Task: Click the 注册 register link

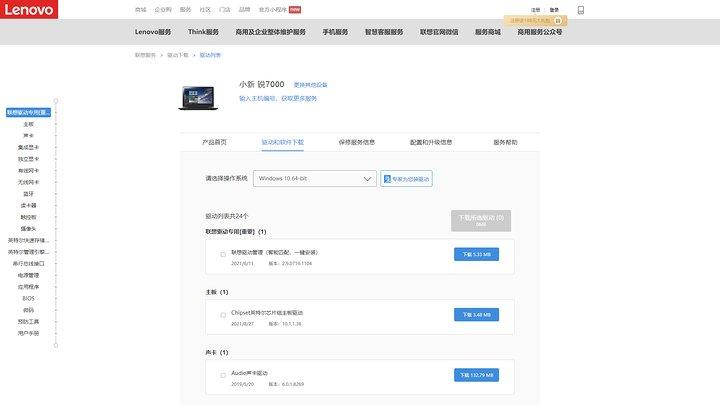Action: click(535, 10)
